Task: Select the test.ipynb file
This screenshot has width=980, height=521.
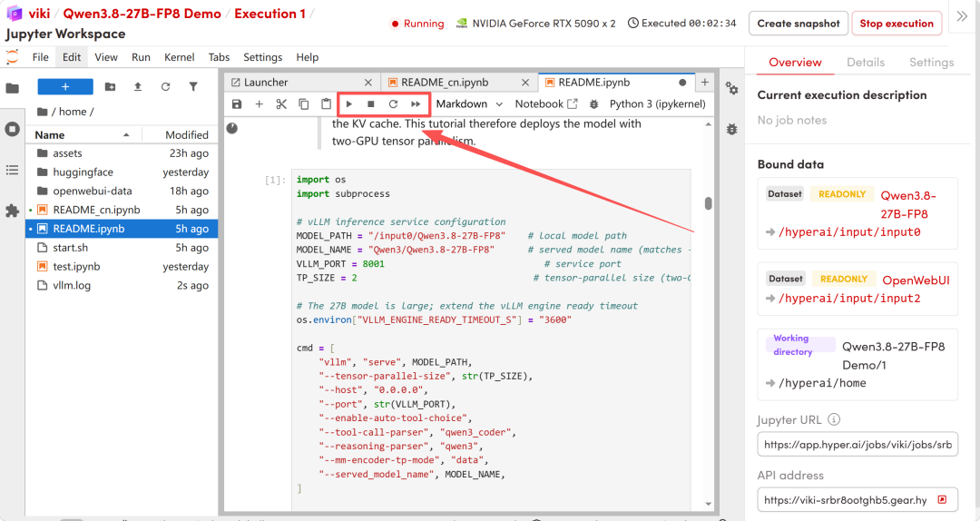Action: [x=122, y=267]
